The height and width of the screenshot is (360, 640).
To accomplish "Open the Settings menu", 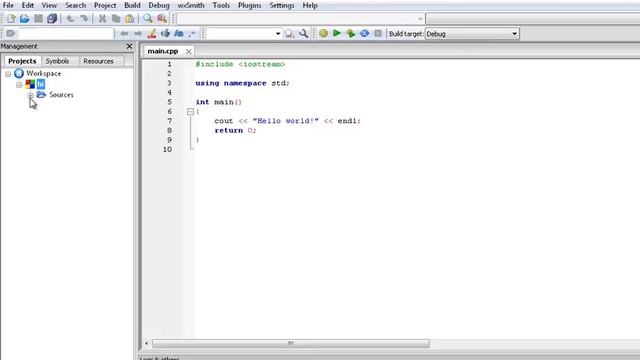I will tap(282, 5).
